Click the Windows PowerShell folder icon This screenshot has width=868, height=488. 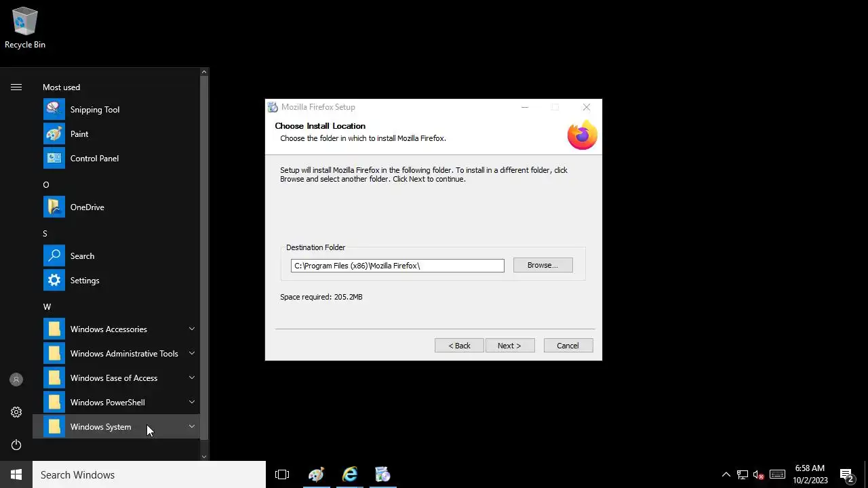coord(54,403)
